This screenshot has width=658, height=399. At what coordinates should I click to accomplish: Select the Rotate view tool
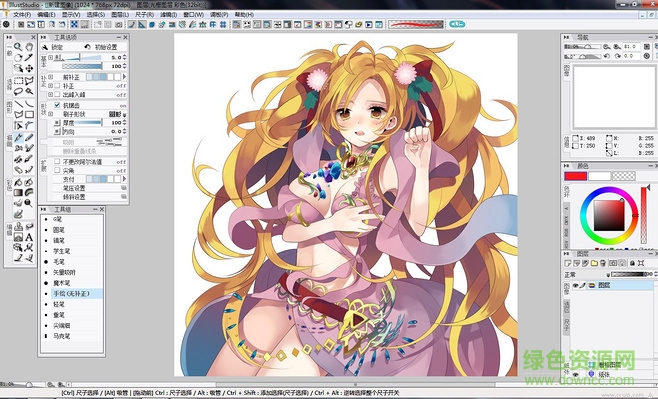pyautogui.click(x=18, y=57)
